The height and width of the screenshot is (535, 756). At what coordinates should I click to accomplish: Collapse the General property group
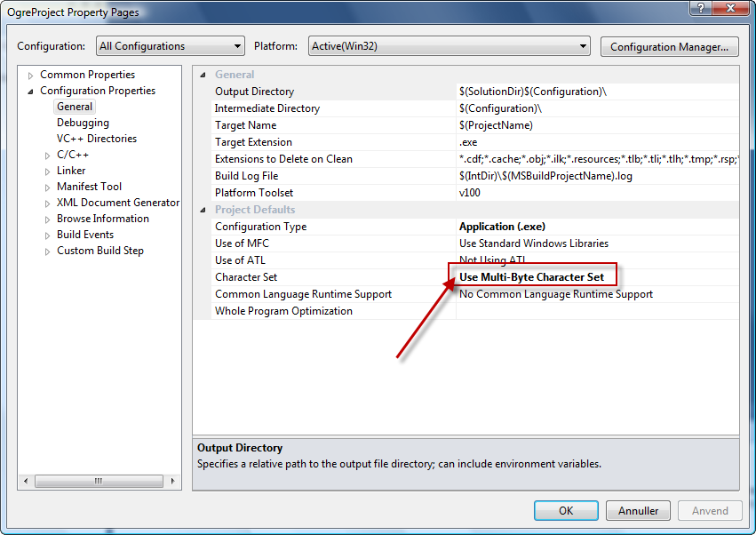click(x=203, y=75)
